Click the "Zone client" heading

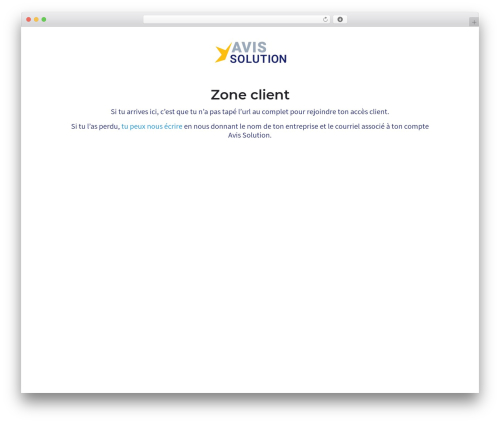tap(250, 95)
